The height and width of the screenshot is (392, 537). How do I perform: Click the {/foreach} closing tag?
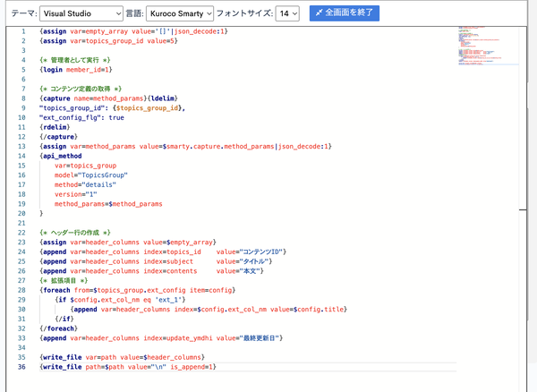coord(58,328)
